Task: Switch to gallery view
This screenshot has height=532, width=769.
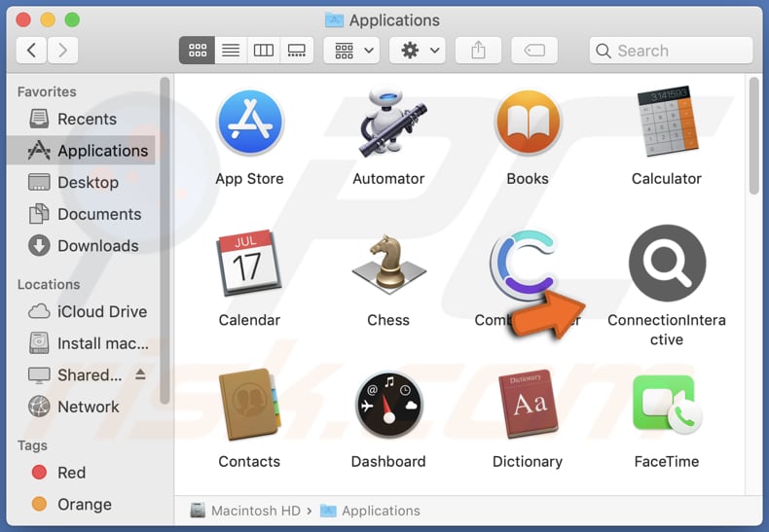Action: tap(297, 50)
